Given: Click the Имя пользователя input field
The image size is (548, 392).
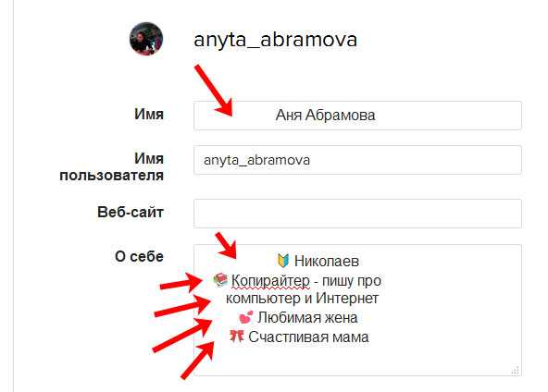Looking at the screenshot, I should 357,160.
